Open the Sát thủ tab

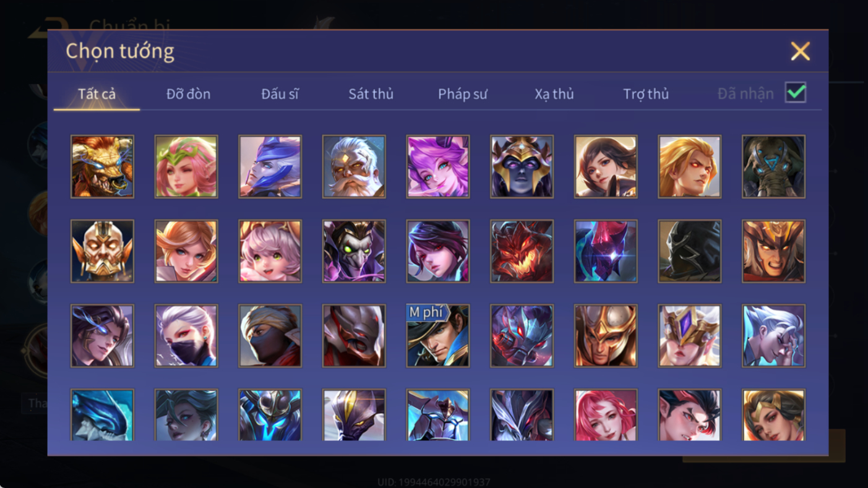pos(371,94)
